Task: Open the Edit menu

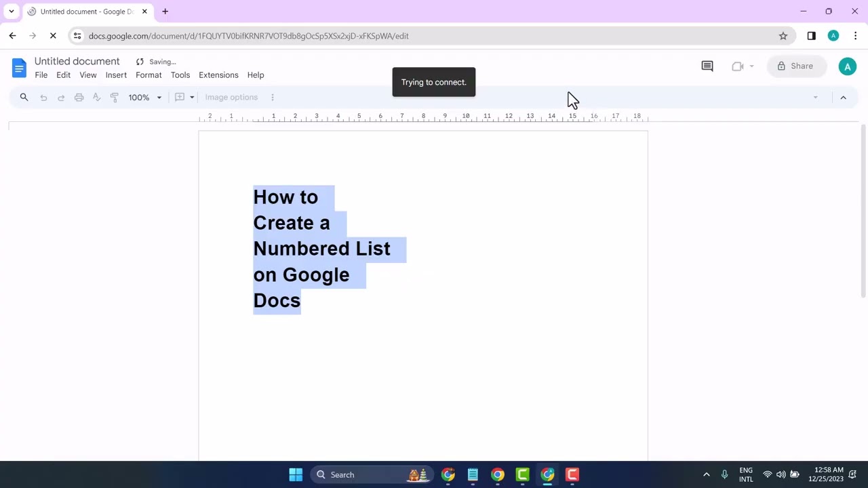Action: click(63, 75)
